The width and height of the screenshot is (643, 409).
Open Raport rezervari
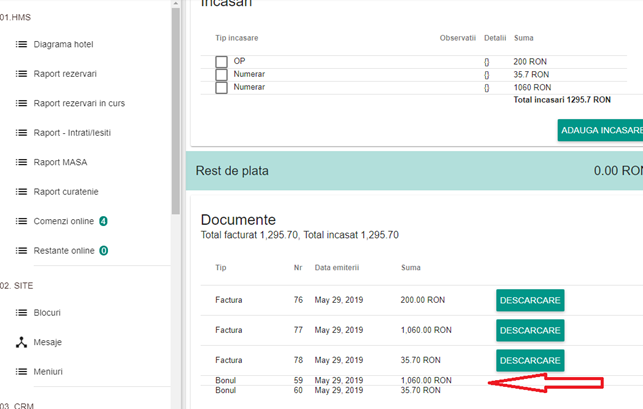pyautogui.click(x=65, y=74)
